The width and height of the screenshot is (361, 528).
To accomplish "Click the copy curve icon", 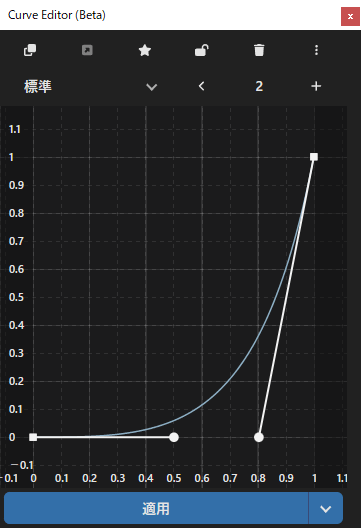I will click(30, 51).
